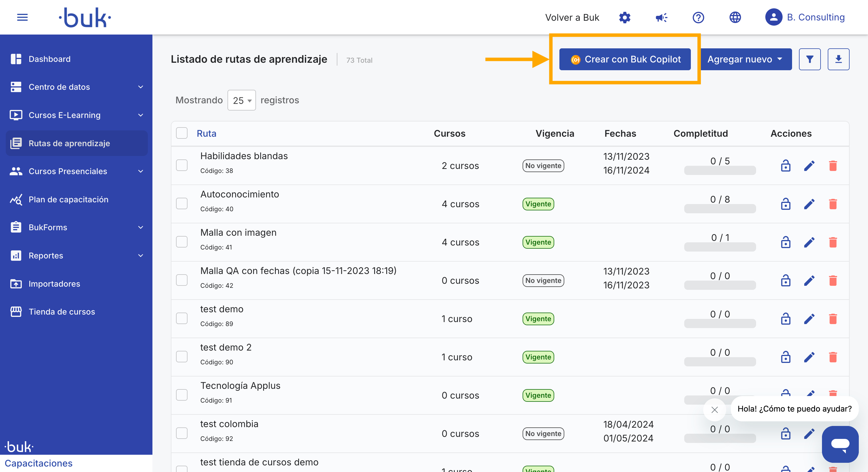Expand the Agregar nuevo dropdown
The width and height of the screenshot is (868, 472).
746,59
